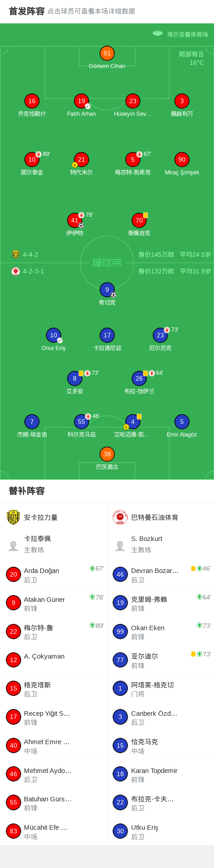Open 巴特曼石油体育 team crest

pos(120,518)
